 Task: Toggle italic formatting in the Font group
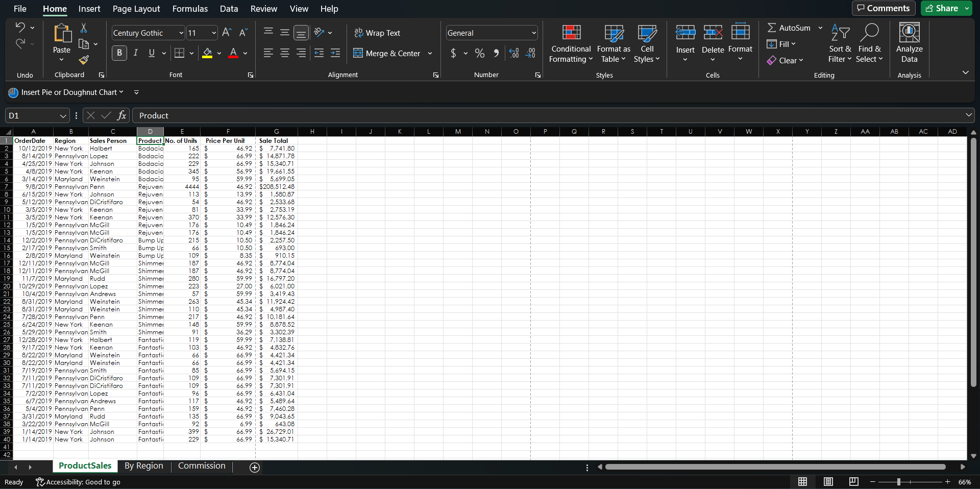pos(135,53)
